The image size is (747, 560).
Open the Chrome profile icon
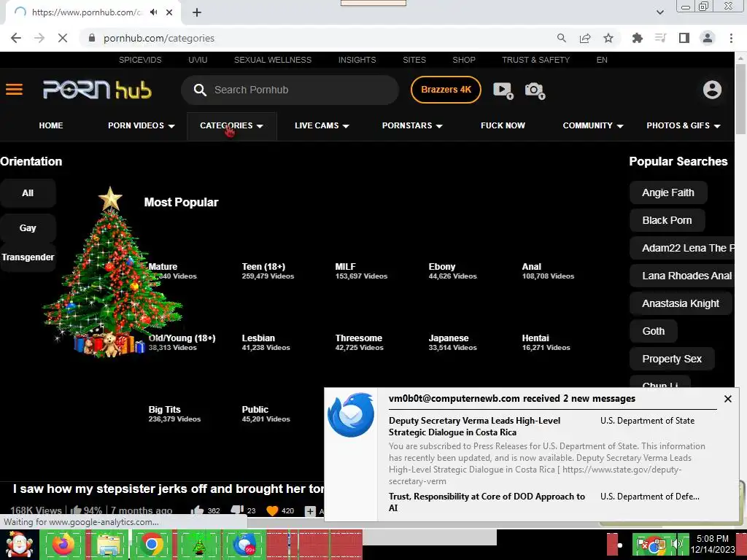[708, 38]
